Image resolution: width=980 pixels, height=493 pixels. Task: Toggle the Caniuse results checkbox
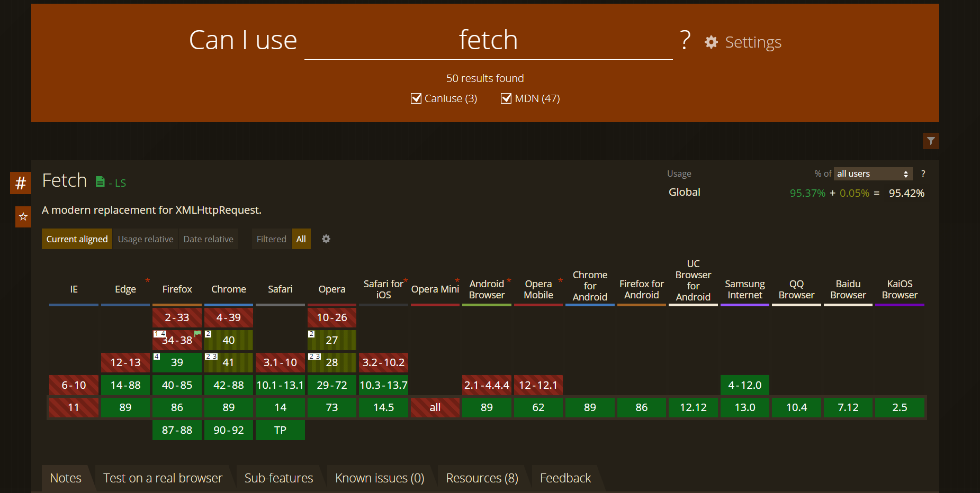(x=416, y=98)
